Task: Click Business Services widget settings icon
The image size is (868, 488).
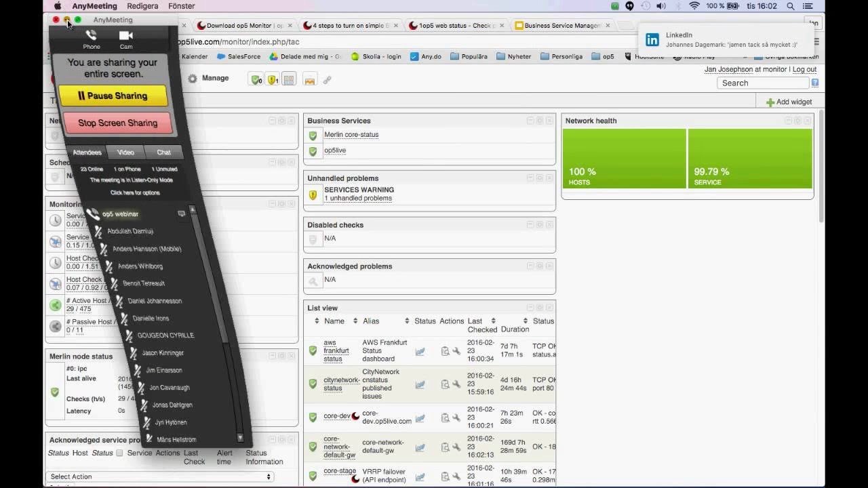Action: [x=540, y=121]
